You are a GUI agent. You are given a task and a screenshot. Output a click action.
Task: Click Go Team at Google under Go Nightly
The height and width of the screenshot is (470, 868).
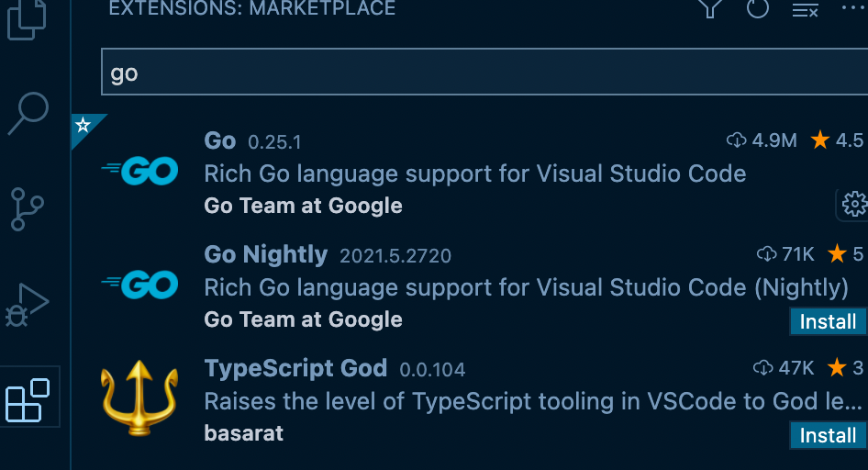tap(303, 319)
